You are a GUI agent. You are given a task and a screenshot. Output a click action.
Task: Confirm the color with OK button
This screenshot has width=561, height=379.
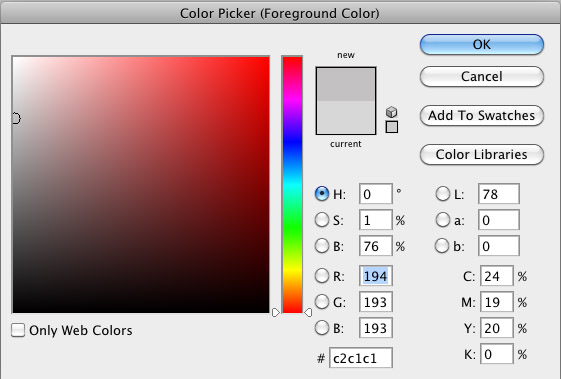click(x=482, y=45)
